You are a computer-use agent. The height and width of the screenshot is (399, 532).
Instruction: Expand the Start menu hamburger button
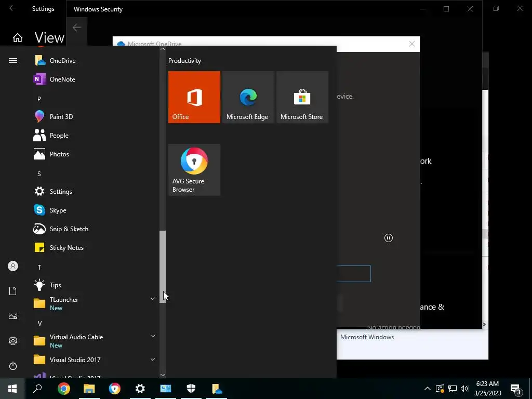click(x=13, y=61)
